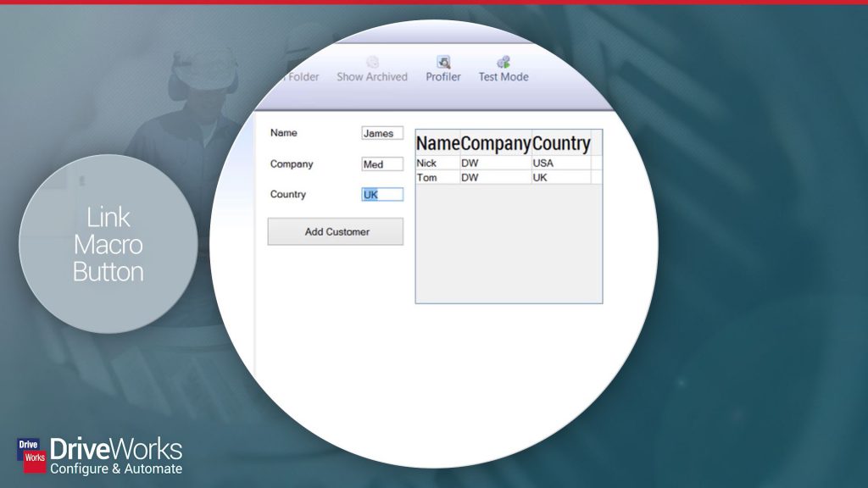The width and height of the screenshot is (868, 488).
Task: Select the DW cell in Nick's row
Action: tap(496, 164)
